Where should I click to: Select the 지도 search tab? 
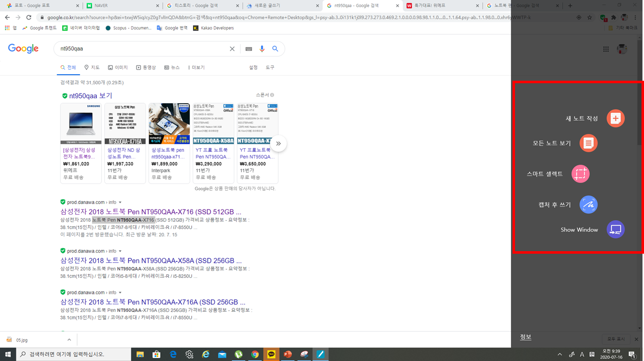92,67
